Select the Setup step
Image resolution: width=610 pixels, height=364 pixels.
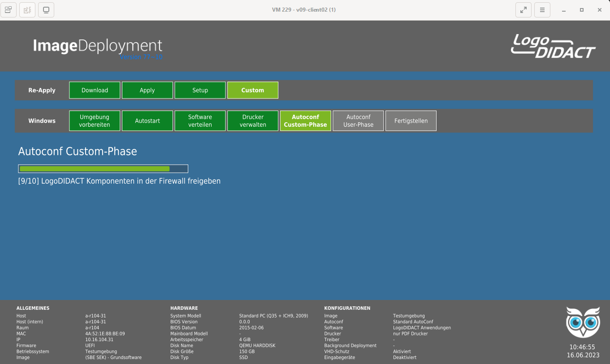pos(200,90)
